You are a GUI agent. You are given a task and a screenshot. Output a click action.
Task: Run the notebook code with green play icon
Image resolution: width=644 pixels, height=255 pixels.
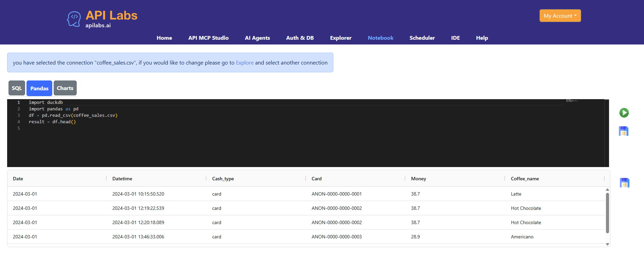point(624,113)
